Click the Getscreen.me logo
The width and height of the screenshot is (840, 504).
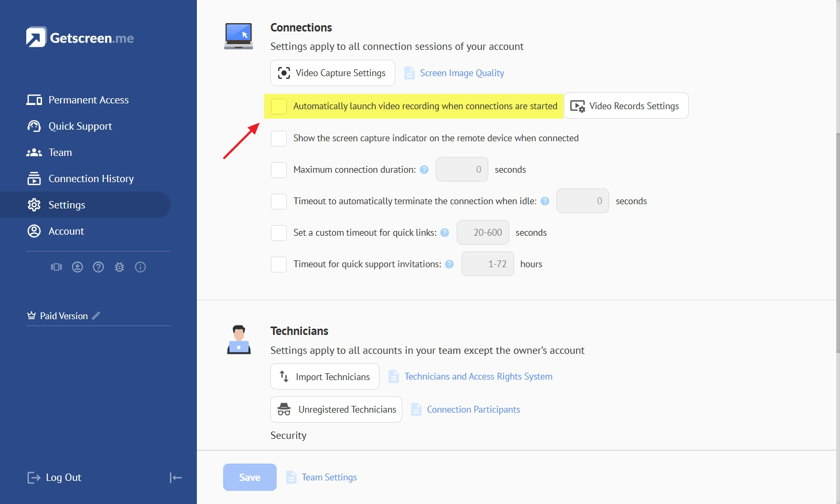coord(80,38)
